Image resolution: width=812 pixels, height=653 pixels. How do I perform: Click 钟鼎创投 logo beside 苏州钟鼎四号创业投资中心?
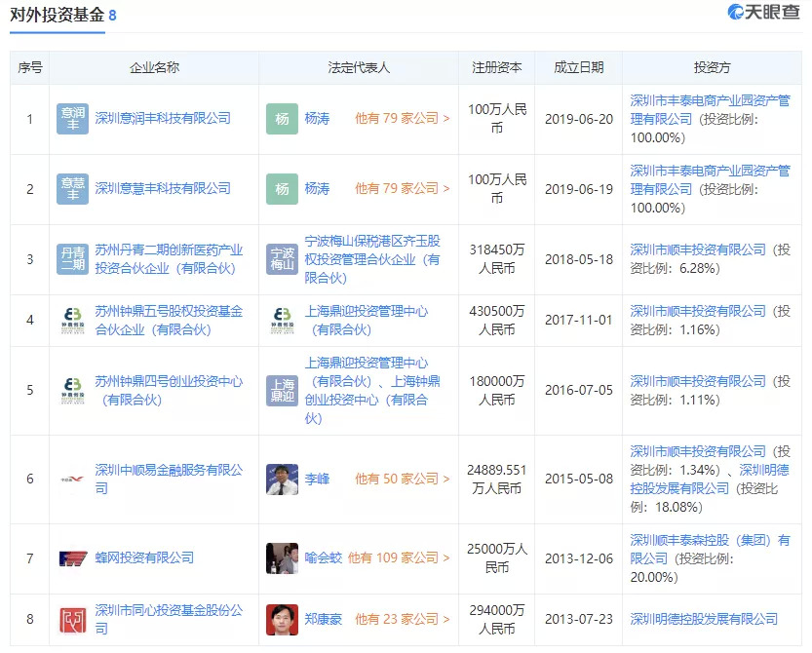pyautogui.click(x=72, y=391)
